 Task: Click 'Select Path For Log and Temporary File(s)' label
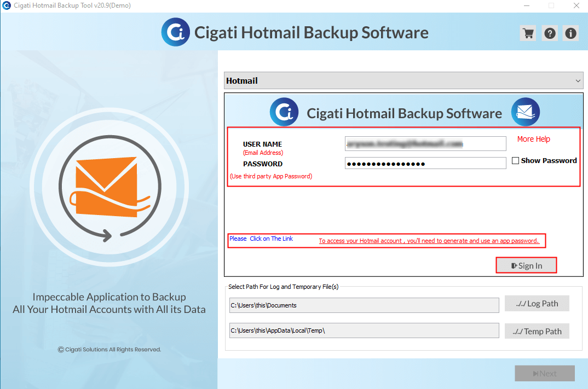pos(284,287)
